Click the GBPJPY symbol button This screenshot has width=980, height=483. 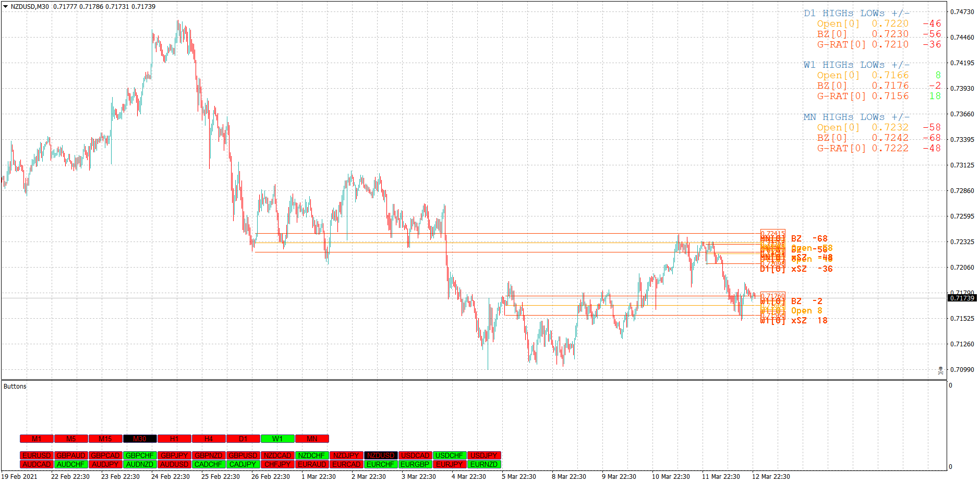tap(174, 455)
